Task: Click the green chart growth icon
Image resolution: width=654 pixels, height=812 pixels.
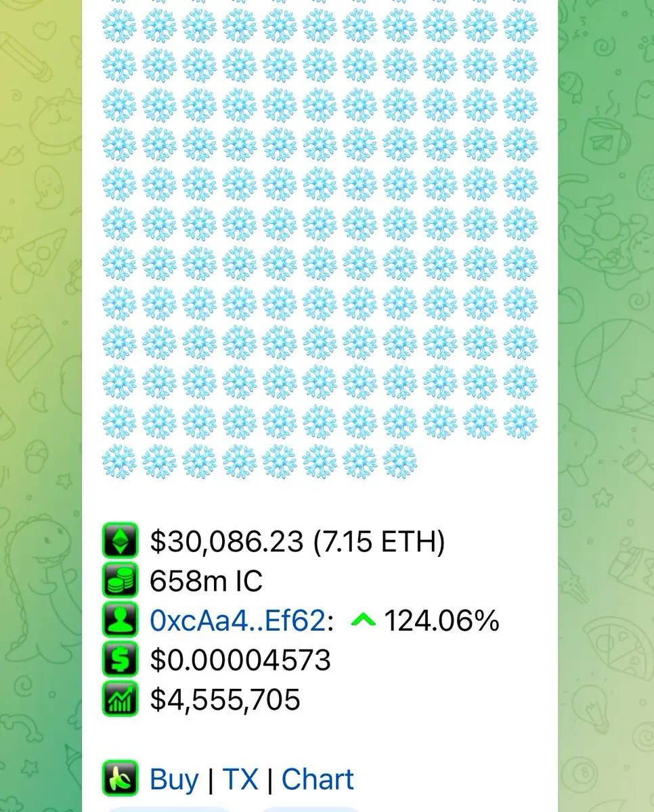Action: tap(120, 699)
